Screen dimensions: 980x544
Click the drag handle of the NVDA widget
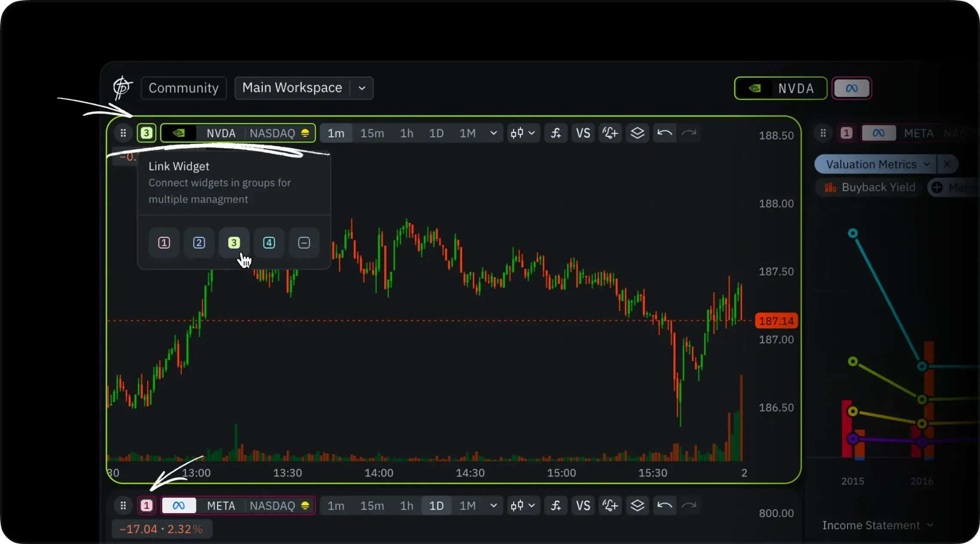pos(123,133)
